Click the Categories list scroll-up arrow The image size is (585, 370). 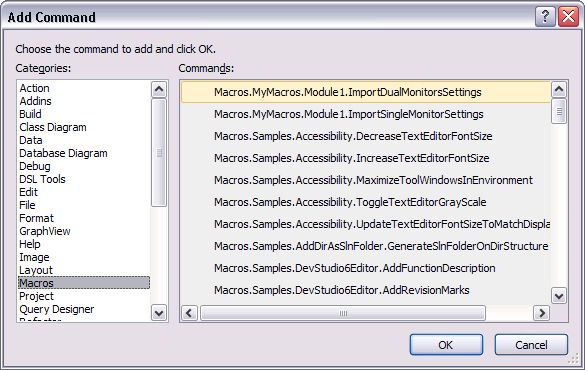coord(159,89)
